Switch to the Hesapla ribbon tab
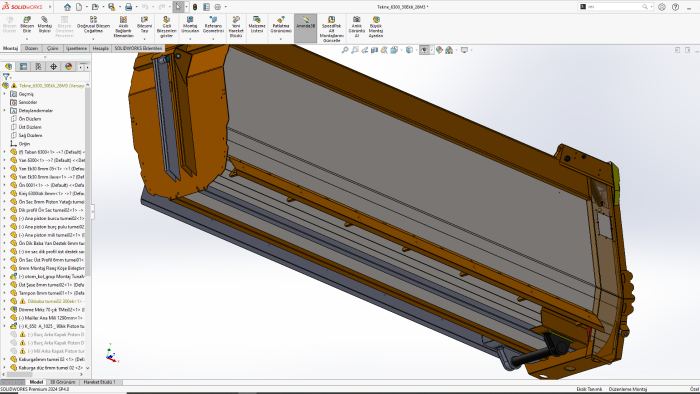The width and height of the screenshot is (700, 394). pyautogui.click(x=100, y=48)
